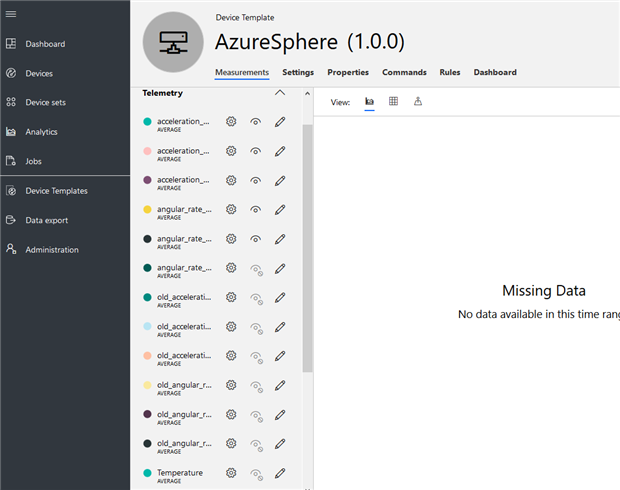Switch to table view icon
The height and width of the screenshot is (490, 620).
click(393, 101)
